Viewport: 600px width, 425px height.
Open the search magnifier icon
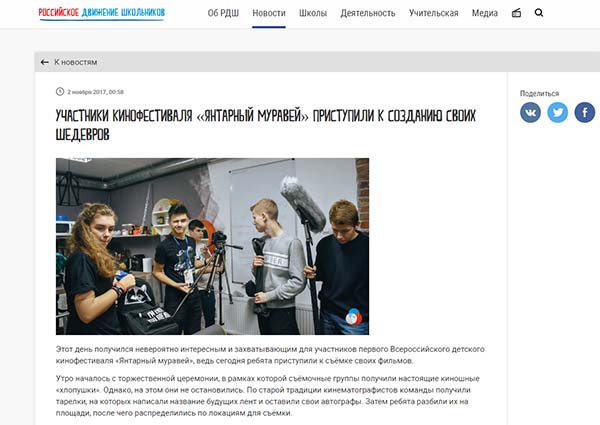[539, 13]
